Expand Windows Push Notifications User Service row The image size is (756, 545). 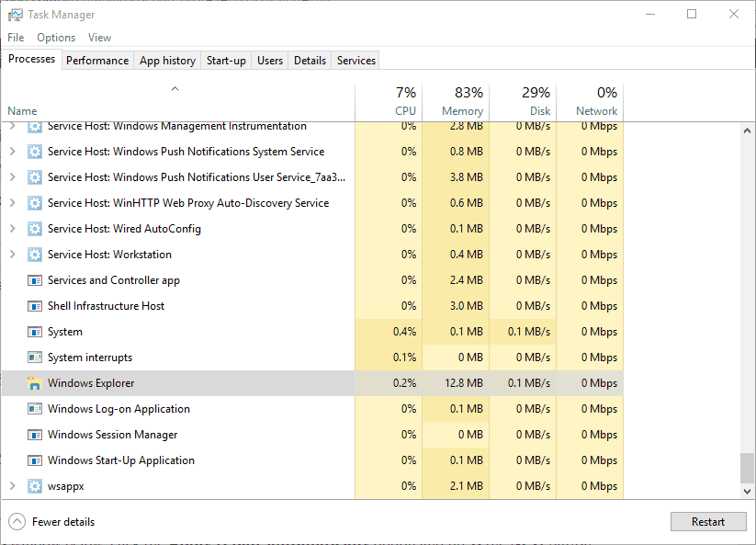tap(13, 177)
